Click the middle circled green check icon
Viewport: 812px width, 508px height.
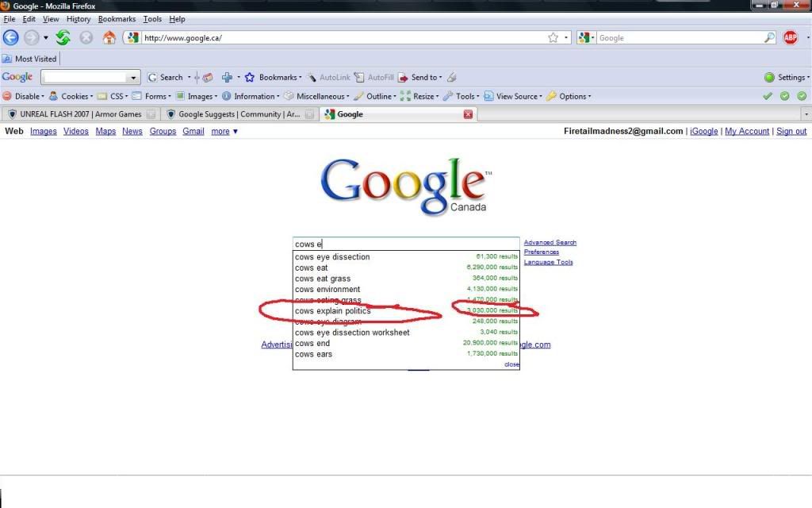click(x=784, y=96)
